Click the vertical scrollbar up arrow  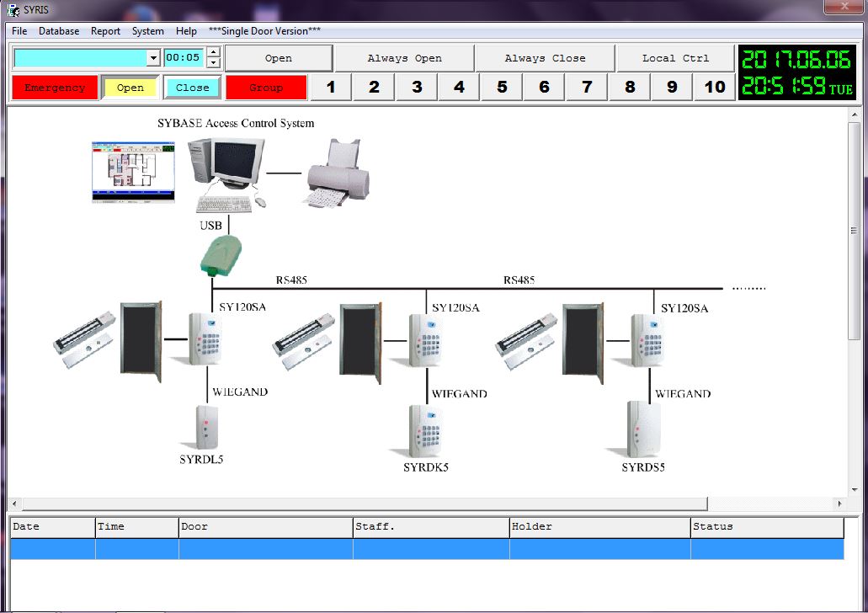pyautogui.click(x=855, y=115)
